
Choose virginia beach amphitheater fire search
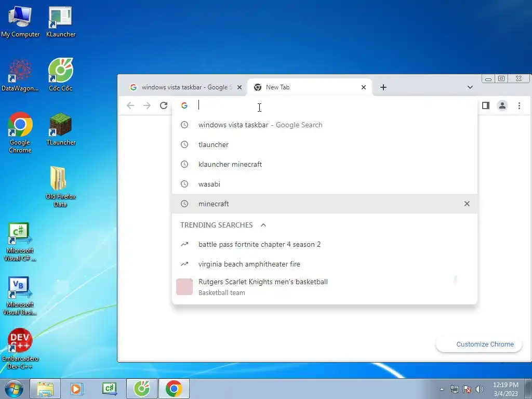point(325,264)
